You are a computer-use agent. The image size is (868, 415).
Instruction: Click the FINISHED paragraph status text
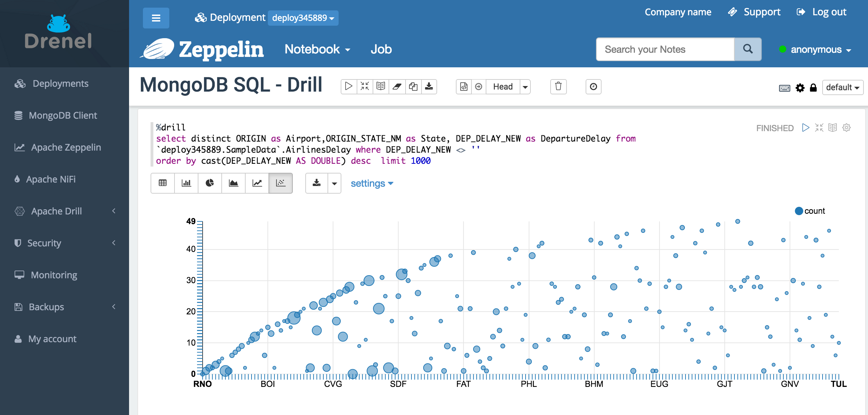tap(775, 128)
